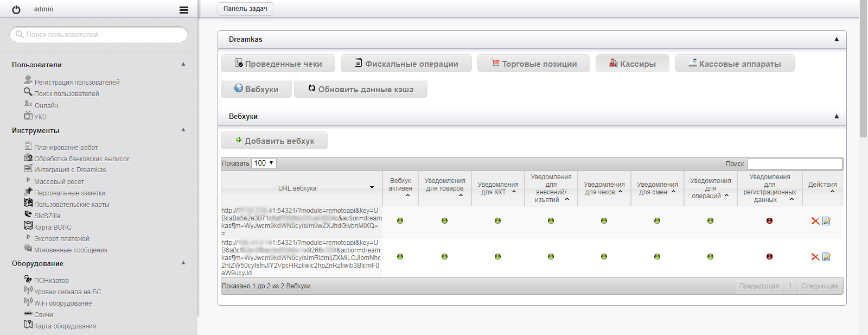Sort by URL вебхука column
The height and width of the screenshot is (335, 868).
tap(302, 188)
